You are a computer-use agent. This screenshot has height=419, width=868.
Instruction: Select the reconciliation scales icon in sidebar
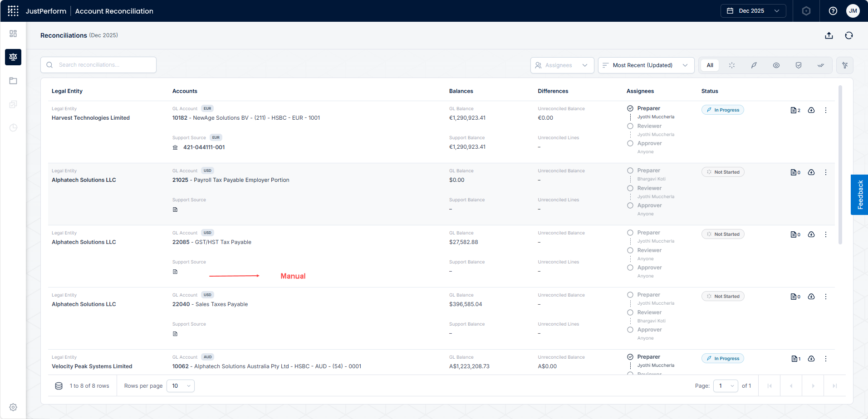click(x=13, y=57)
